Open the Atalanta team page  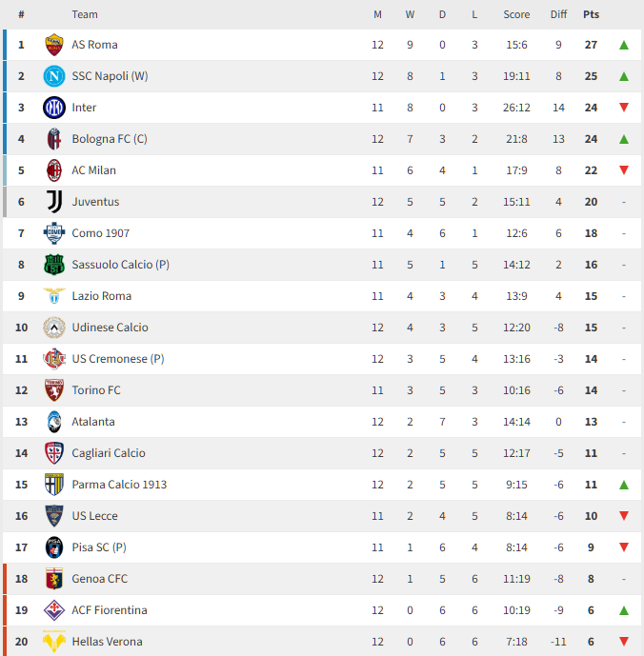coord(93,422)
